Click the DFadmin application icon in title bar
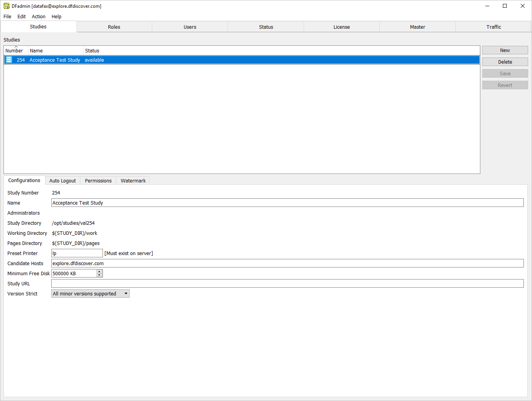The image size is (532, 401). (6, 6)
